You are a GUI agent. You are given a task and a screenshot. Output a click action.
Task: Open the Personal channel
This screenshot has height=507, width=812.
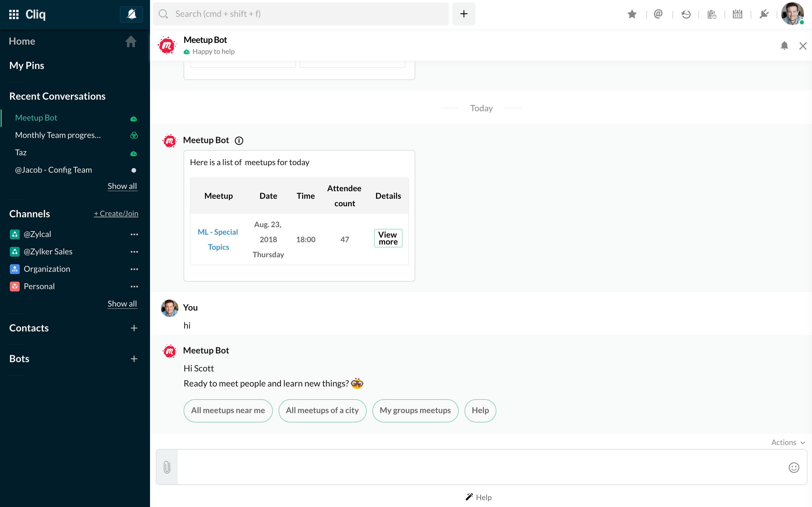[x=39, y=286]
